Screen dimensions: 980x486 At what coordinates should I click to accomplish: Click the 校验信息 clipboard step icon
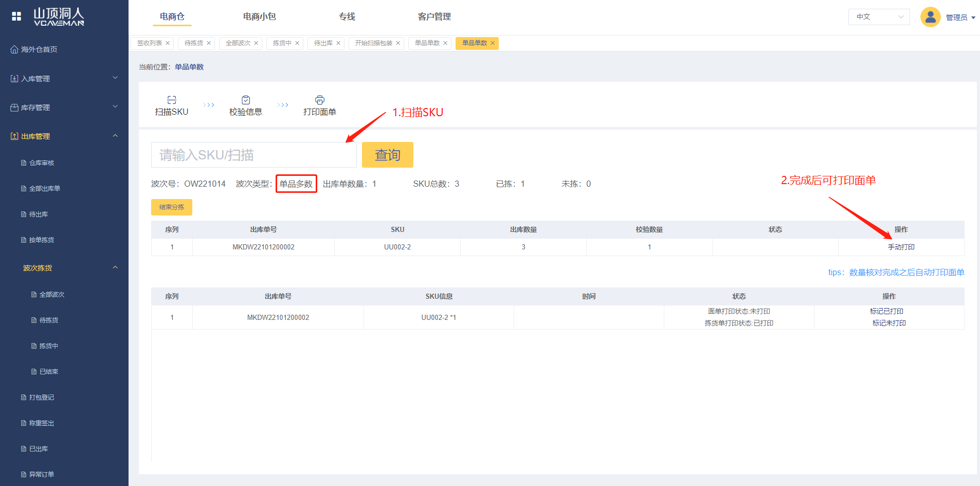(246, 100)
